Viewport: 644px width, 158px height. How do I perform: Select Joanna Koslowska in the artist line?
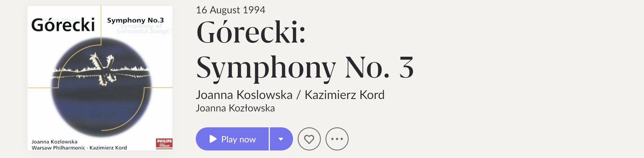point(244,95)
